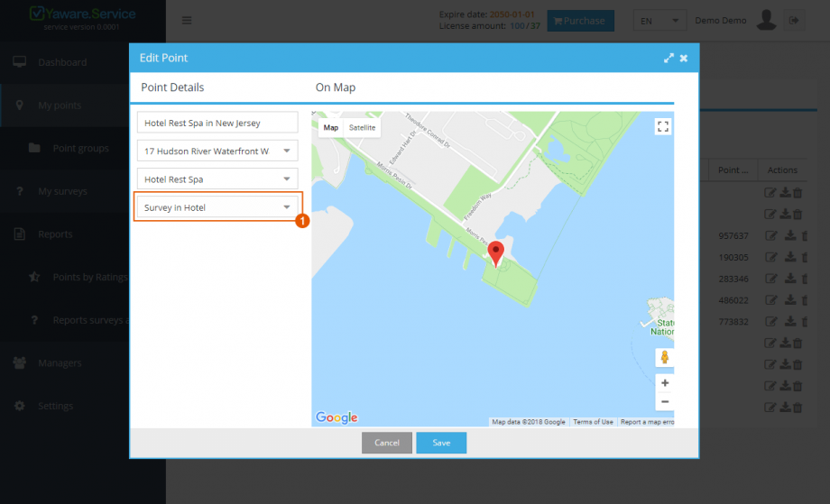This screenshot has width=830, height=504.
Task: Click the point number 957637 cell
Action: [733, 236]
